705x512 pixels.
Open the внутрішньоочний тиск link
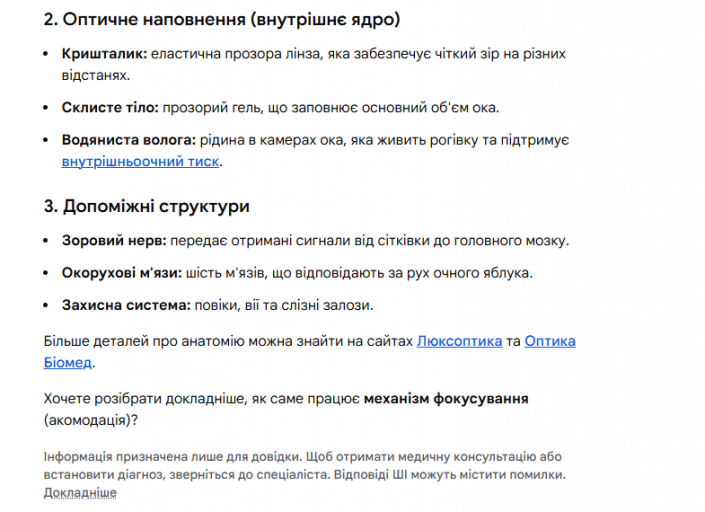[140, 161]
